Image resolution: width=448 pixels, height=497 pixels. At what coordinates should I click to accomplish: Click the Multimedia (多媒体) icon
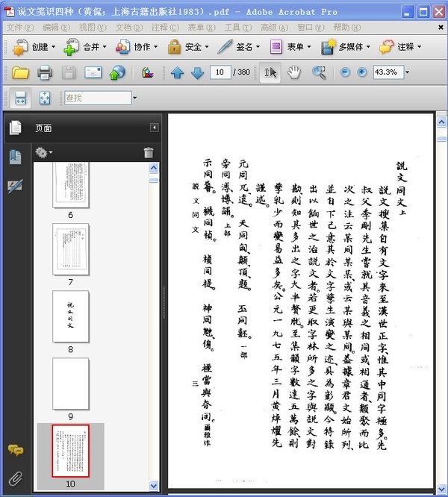point(328,47)
